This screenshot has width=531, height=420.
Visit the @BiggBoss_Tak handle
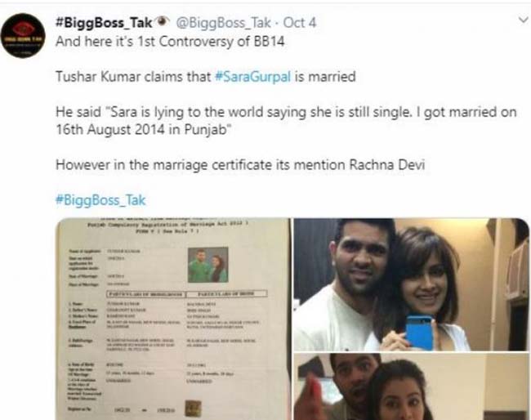coord(224,23)
